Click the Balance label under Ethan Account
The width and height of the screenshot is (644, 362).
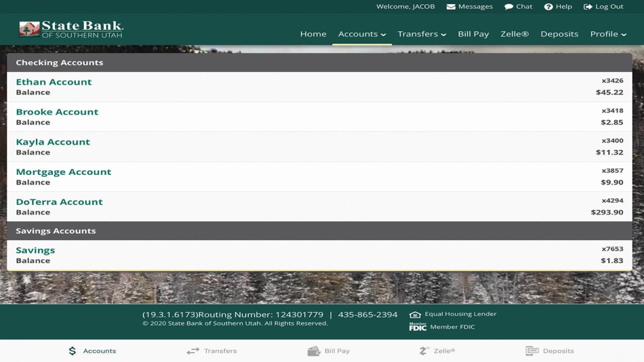pos(33,92)
